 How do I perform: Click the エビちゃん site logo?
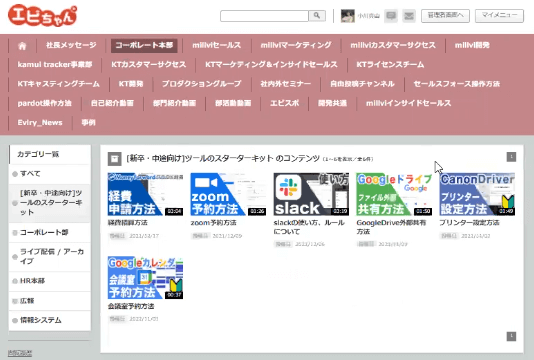coord(43,16)
